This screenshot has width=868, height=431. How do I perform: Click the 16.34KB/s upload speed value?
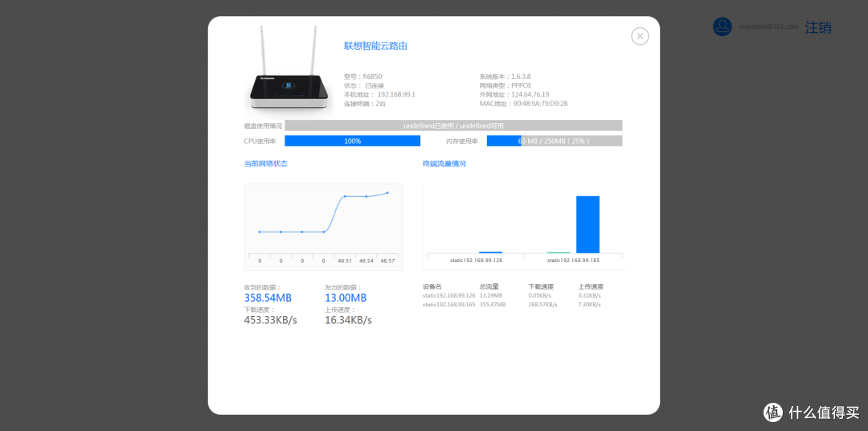click(348, 320)
